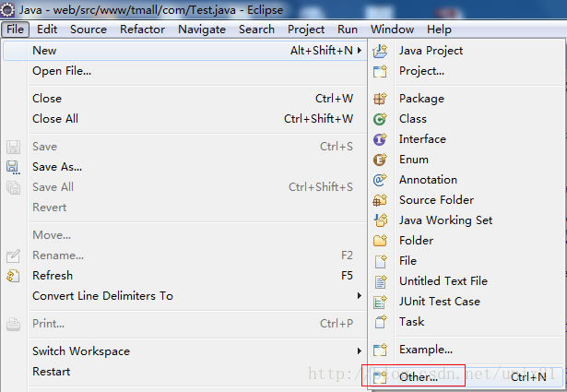Open the Help menu
This screenshot has height=392, width=567.
[x=439, y=30]
